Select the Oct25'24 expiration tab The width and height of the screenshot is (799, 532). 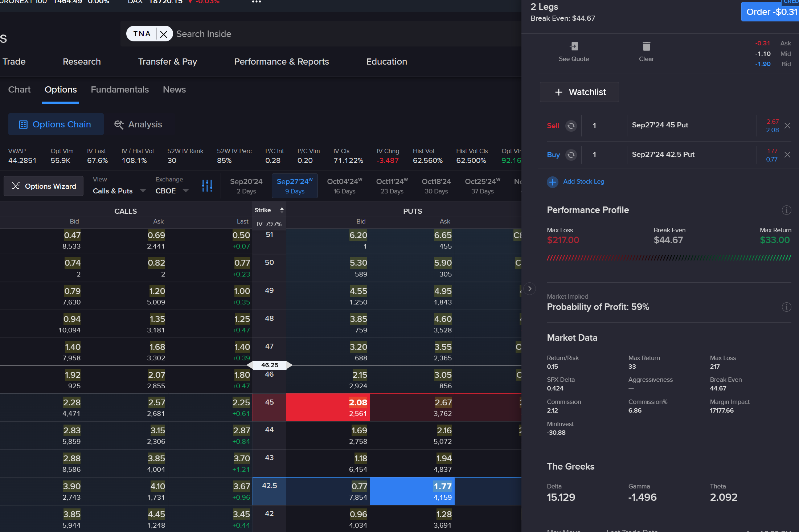pyautogui.click(x=482, y=186)
